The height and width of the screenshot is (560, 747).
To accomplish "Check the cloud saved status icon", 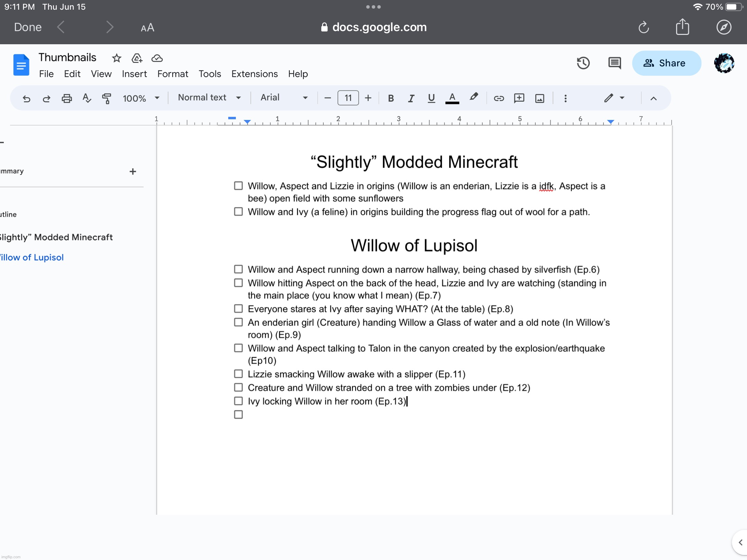I will [x=157, y=58].
